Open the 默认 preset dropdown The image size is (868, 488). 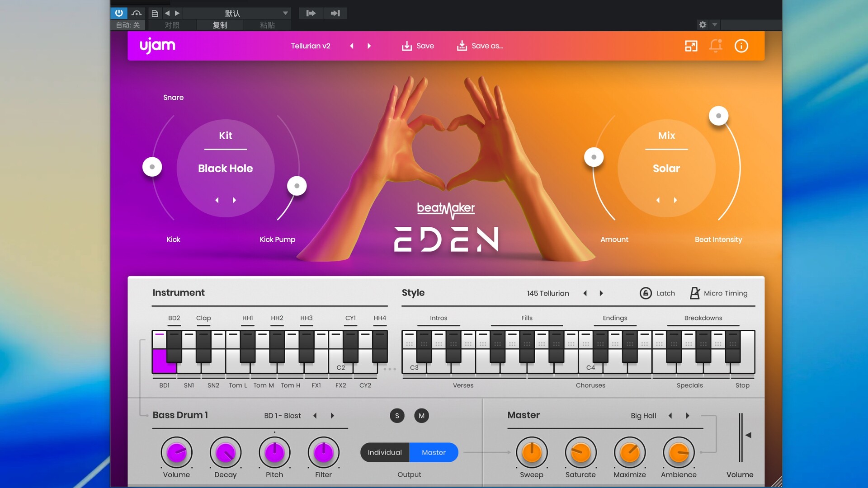pos(236,13)
